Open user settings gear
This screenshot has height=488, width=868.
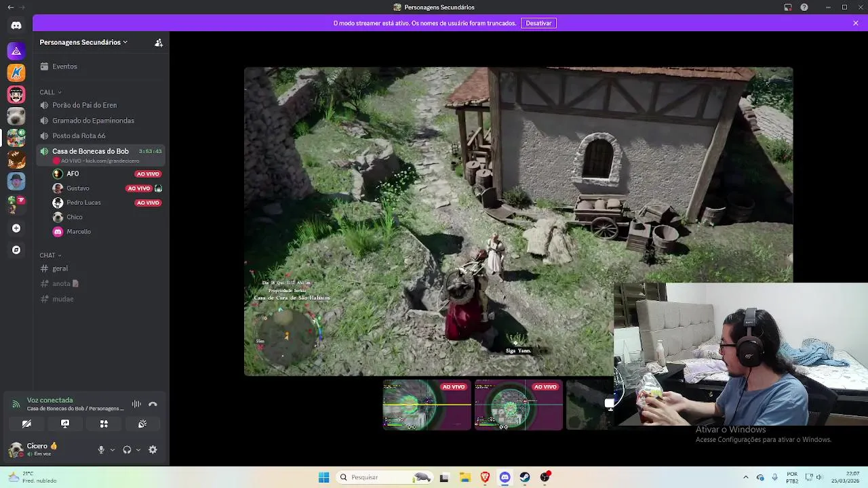coord(153,449)
